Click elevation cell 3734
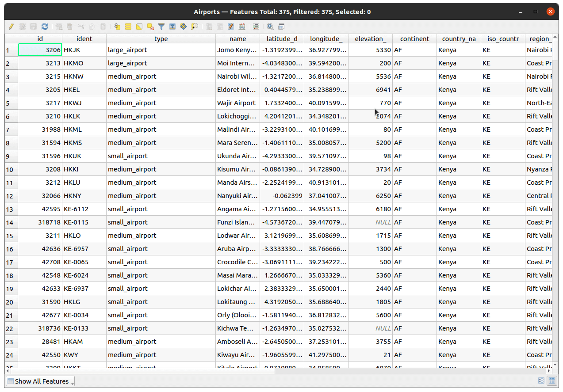This screenshot has width=563, height=392. click(x=371, y=169)
